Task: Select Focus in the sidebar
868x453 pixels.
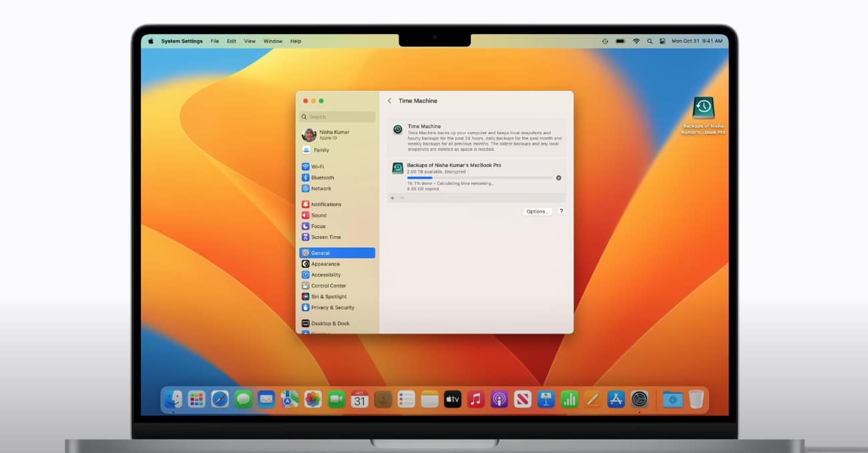Action: [318, 226]
